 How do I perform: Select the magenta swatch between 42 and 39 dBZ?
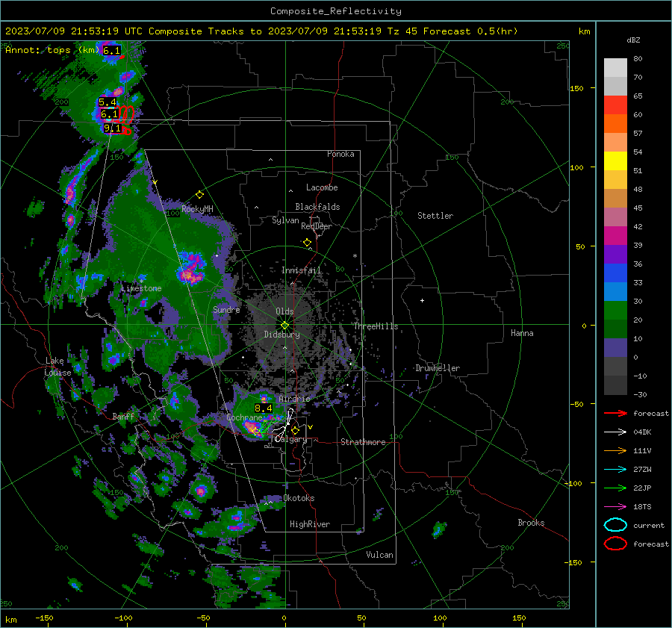pyautogui.click(x=615, y=236)
